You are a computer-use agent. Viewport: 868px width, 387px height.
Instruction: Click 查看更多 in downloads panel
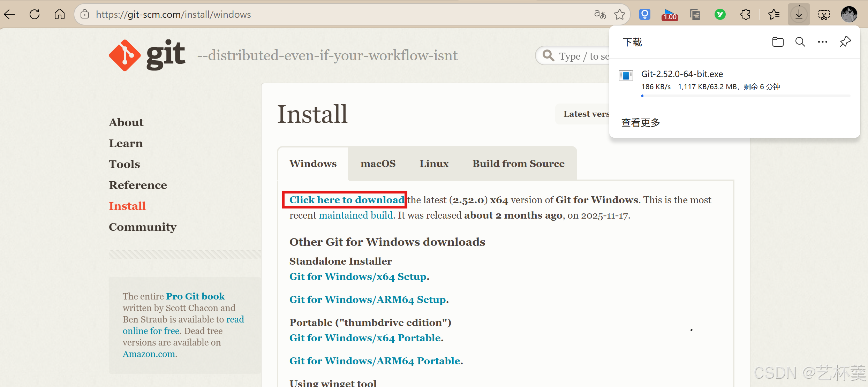(641, 123)
